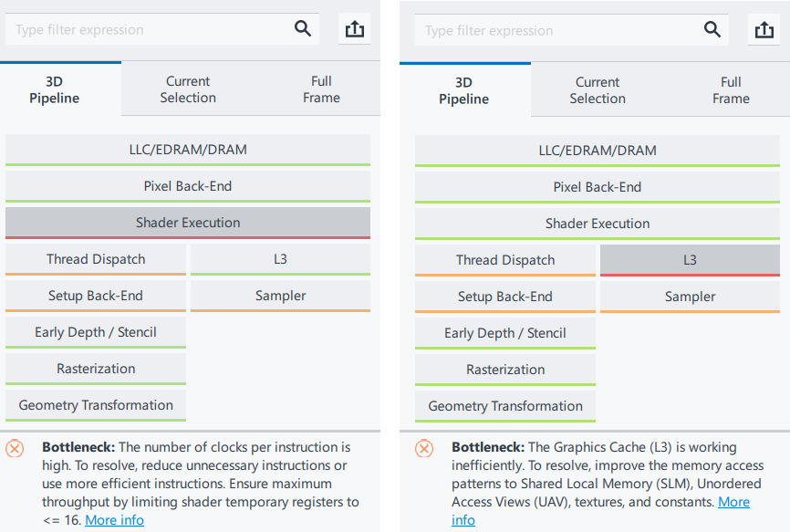The height and width of the screenshot is (532, 790).
Task: Open the Full Frame tab in right panel
Action: [731, 90]
